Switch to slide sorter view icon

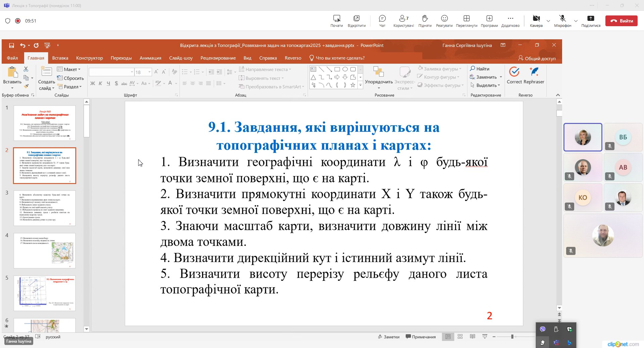460,337
